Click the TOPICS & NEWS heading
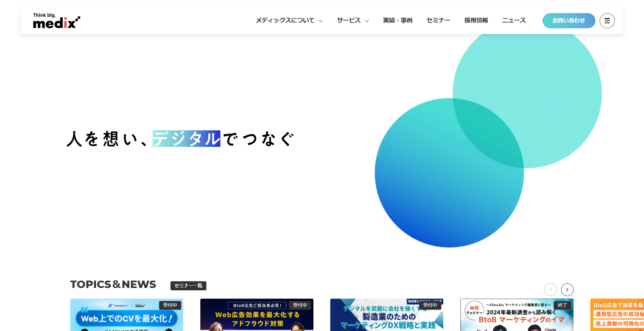This screenshot has width=644, height=331. 113,284
